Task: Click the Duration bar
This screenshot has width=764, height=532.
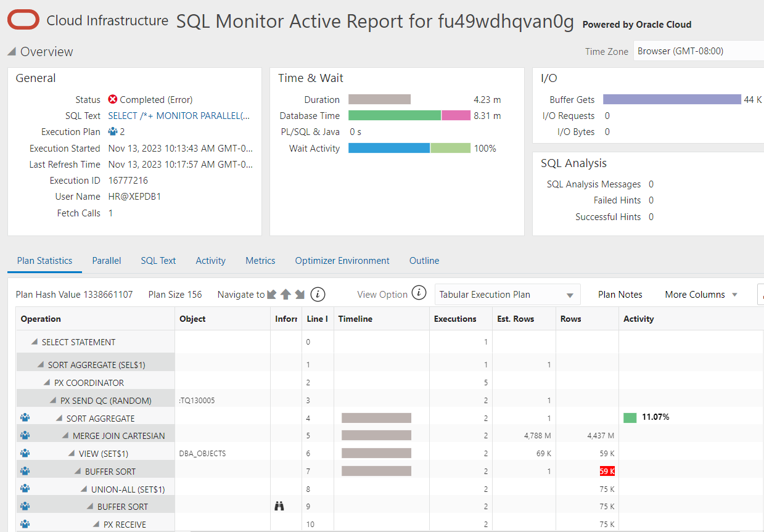Action: pyautogui.click(x=379, y=99)
